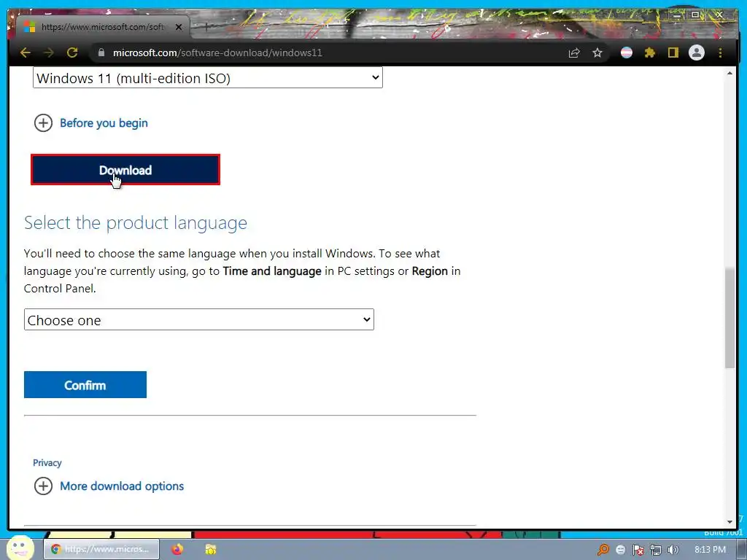Open file explorer taskbar icon

[211, 549]
